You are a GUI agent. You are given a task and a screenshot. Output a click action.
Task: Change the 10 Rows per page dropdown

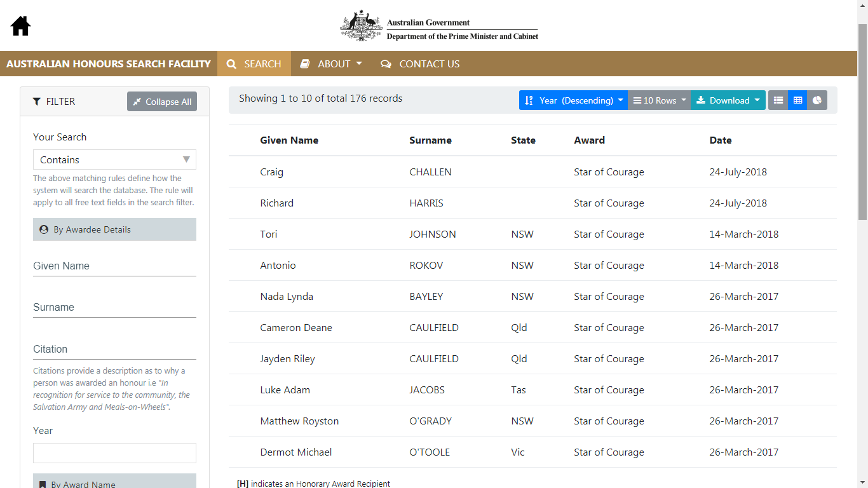click(x=660, y=100)
